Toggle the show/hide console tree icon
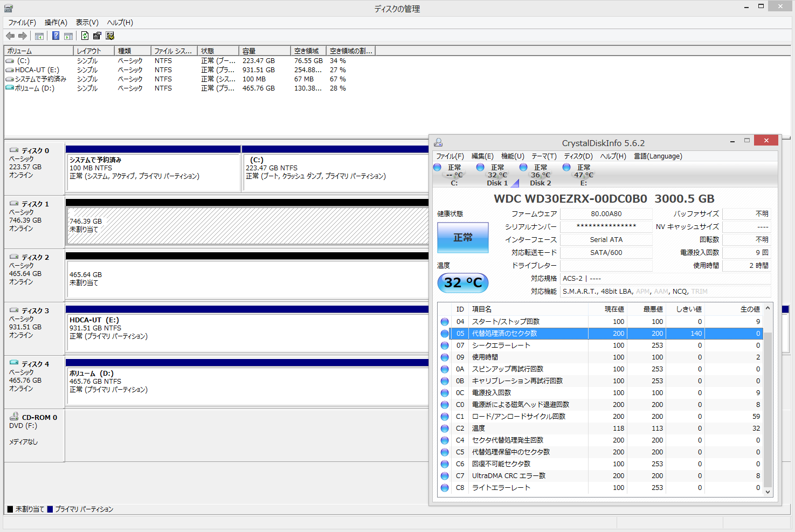 (39, 36)
